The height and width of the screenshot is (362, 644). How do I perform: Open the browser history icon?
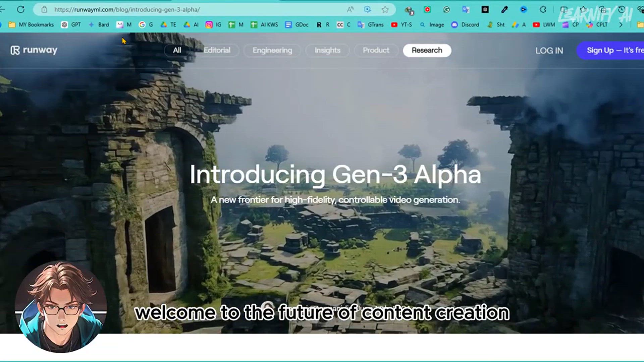[x=622, y=9]
